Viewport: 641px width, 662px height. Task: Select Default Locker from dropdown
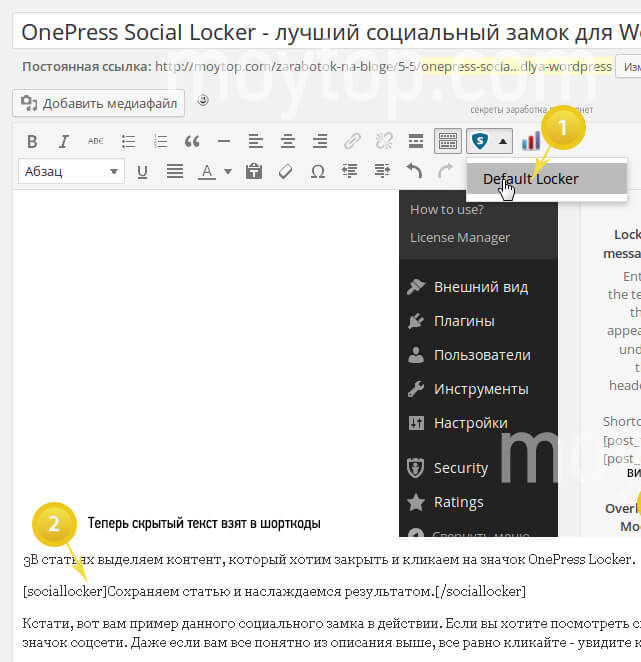point(547,179)
